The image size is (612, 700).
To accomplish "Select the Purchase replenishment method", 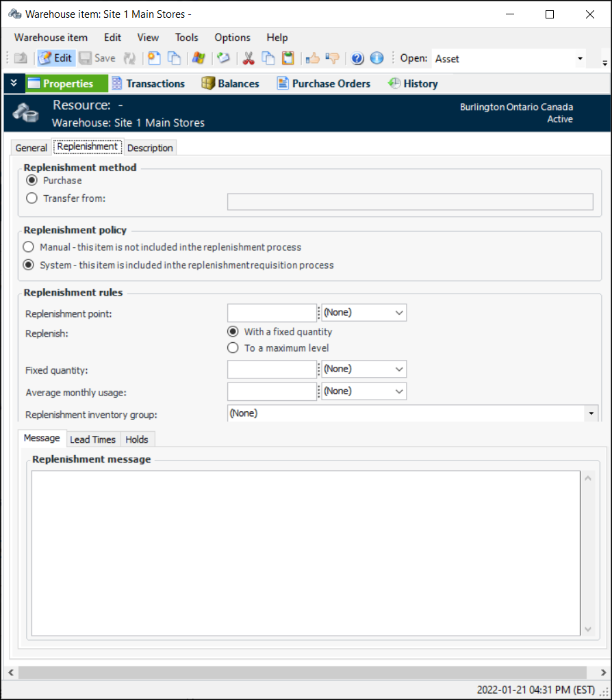I will [31, 181].
